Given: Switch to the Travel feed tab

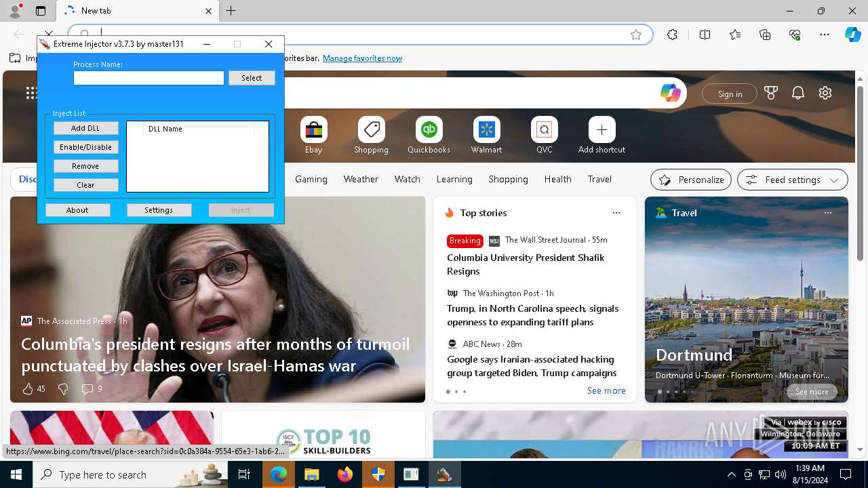Looking at the screenshot, I should 599,180.
